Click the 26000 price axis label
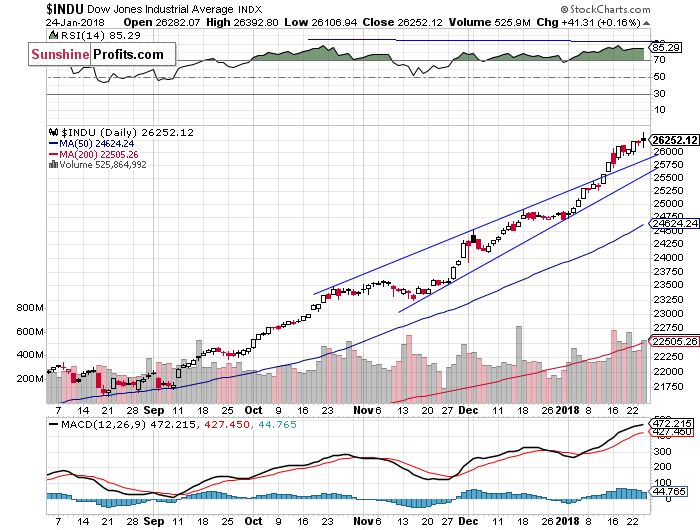 tap(668, 152)
